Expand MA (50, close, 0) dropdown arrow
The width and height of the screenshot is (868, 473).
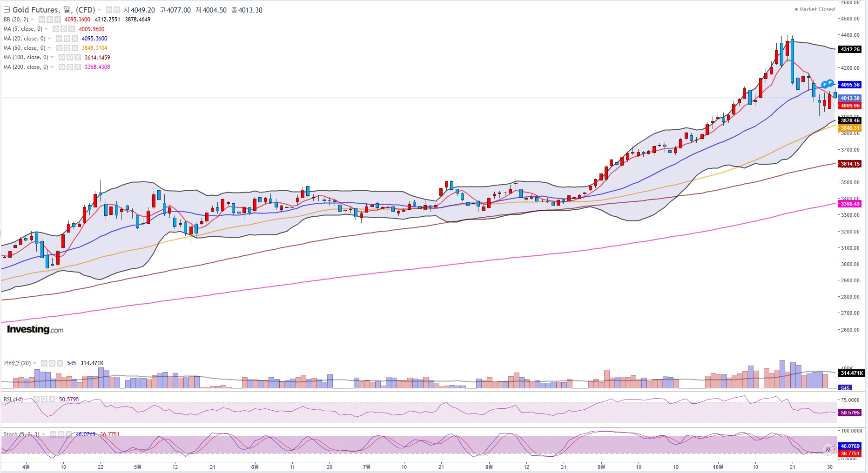click(49, 48)
